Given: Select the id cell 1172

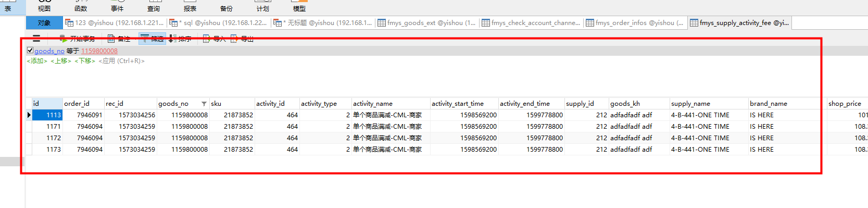Looking at the screenshot, I should [47, 138].
